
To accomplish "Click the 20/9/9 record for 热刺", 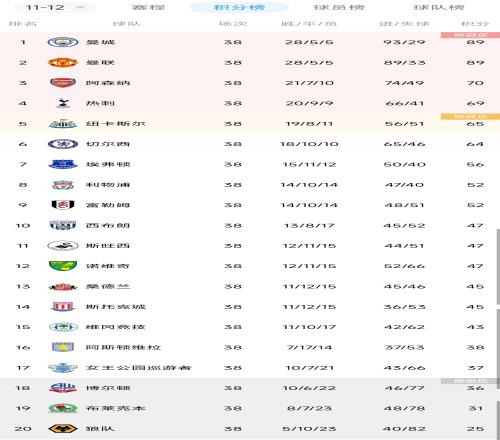I will [309, 103].
